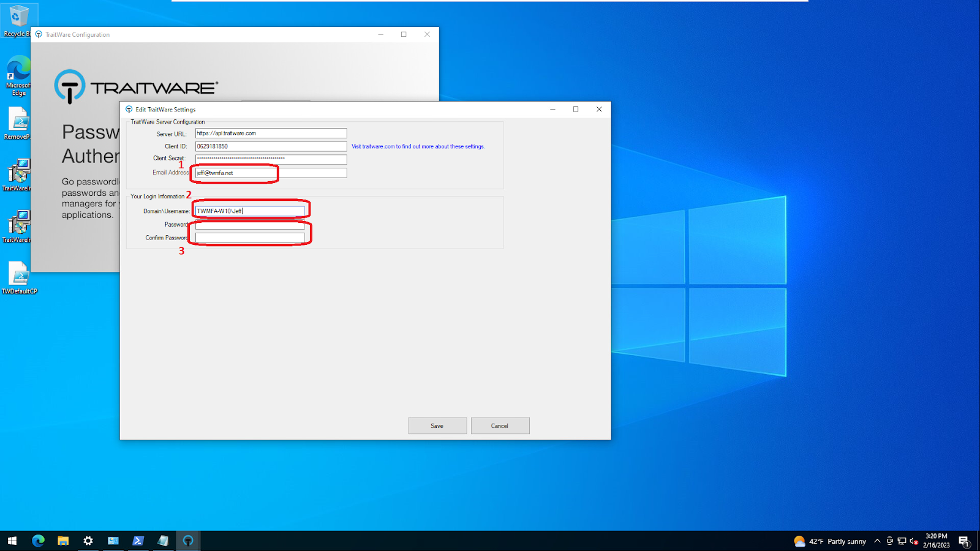Image resolution: width=980 pixels, height=551 pixels.
Task: Launch Edge from the taskbar
Action: [x=38, y=541]
